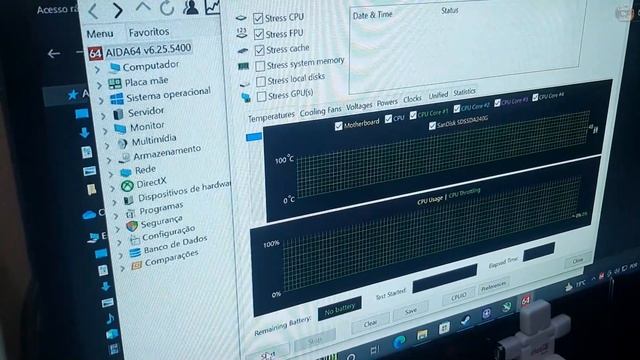Image resolution: width=640 pixels, height=360 pixels.
Task: Click the red 64 icon beside AIDA64 v6.25.5400
Action: [x=95, y=53]
